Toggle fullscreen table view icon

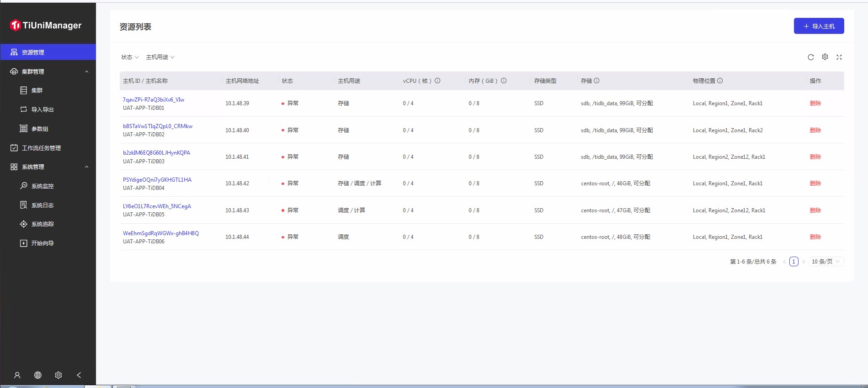click(839, 57)
